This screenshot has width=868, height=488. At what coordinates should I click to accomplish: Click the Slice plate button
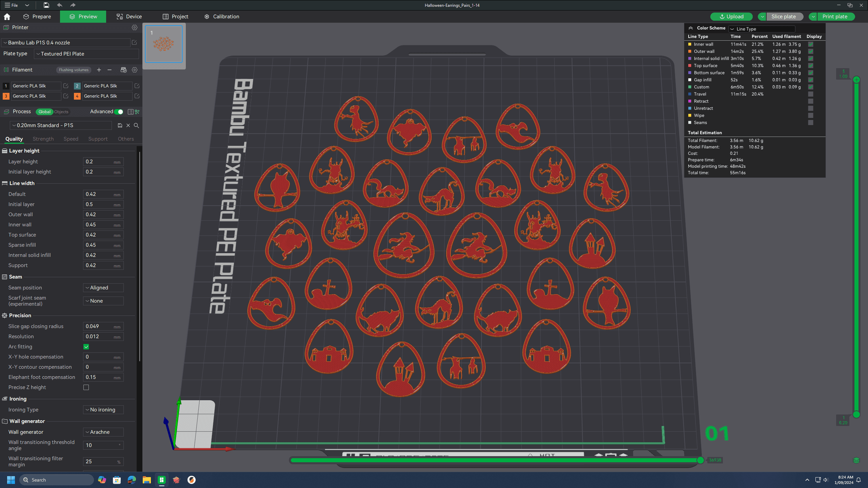pos(783,16)
